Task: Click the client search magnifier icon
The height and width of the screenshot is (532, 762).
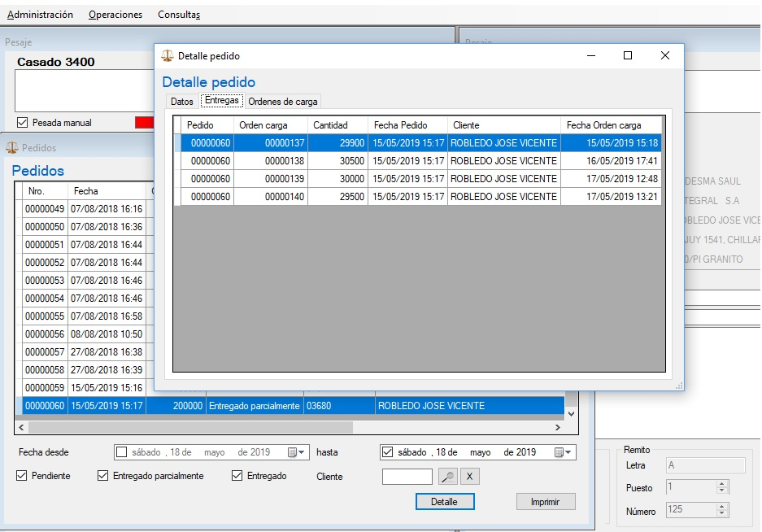Action: pos(448,477)
